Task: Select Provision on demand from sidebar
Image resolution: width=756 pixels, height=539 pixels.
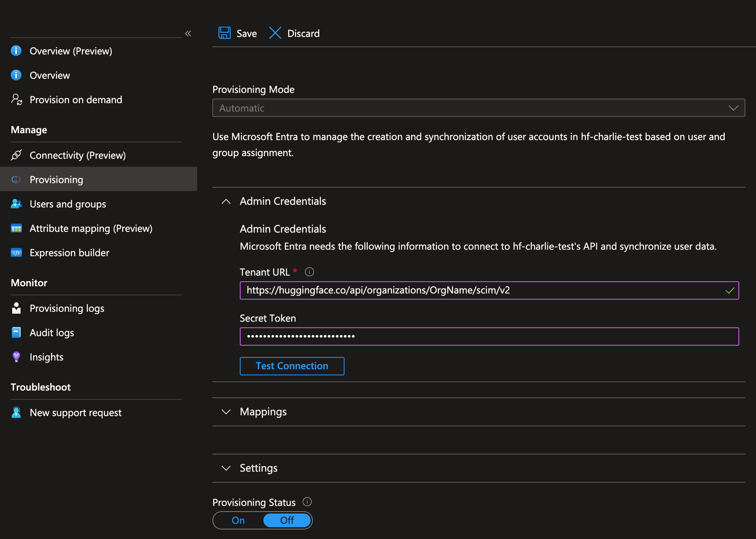Action: click(75, 99)
